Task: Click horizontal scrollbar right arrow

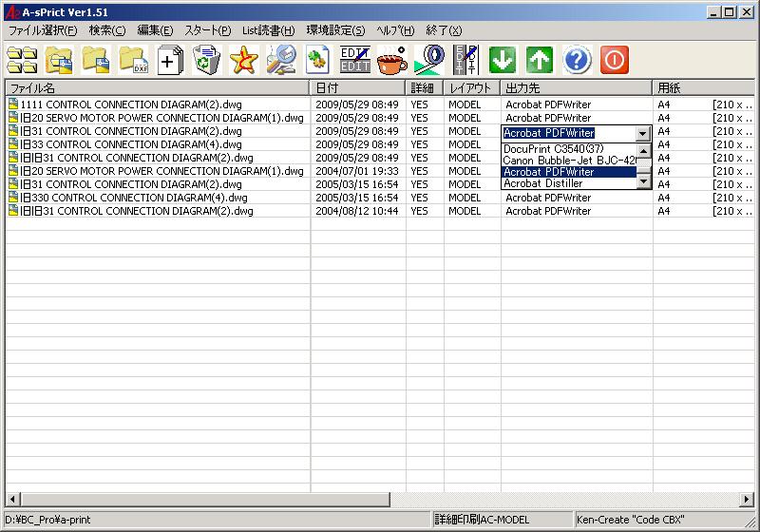Action: pos(749,500)
